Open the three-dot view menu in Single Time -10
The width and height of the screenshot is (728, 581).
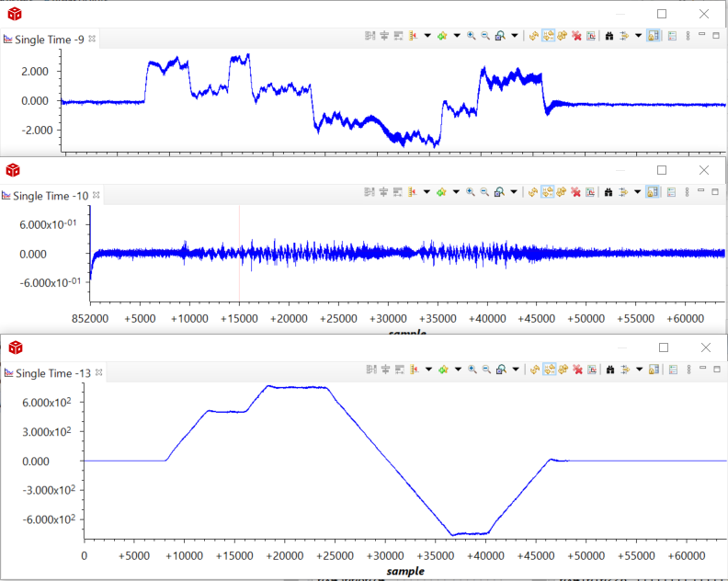(688, 192)
